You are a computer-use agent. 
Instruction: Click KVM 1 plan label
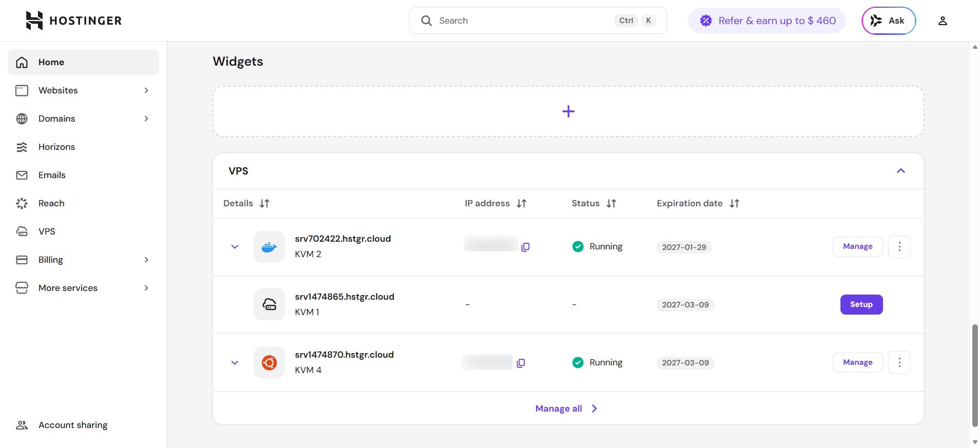(307, 312)
